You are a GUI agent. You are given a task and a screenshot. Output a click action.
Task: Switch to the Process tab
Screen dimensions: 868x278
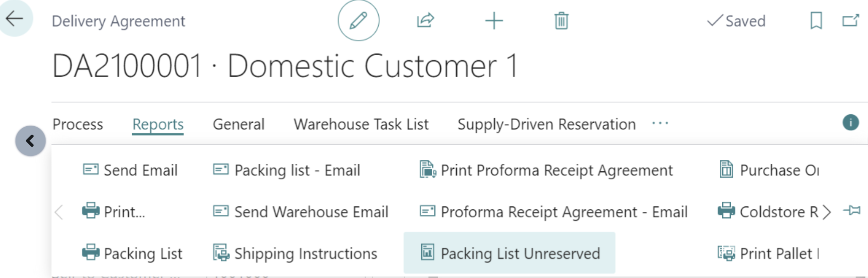[78, 124]
